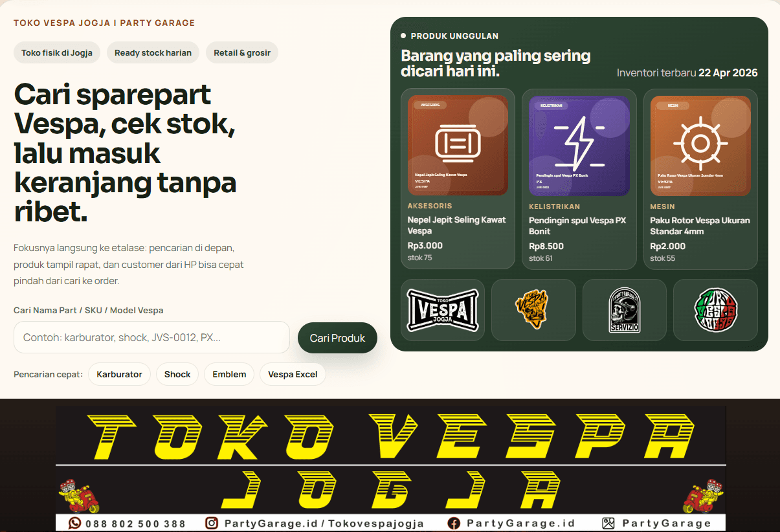This screenshot has height=532, width=780.
Task: Open the Pendingin spul Vespa PX thumbnail
Action: (x=579, y=146)
